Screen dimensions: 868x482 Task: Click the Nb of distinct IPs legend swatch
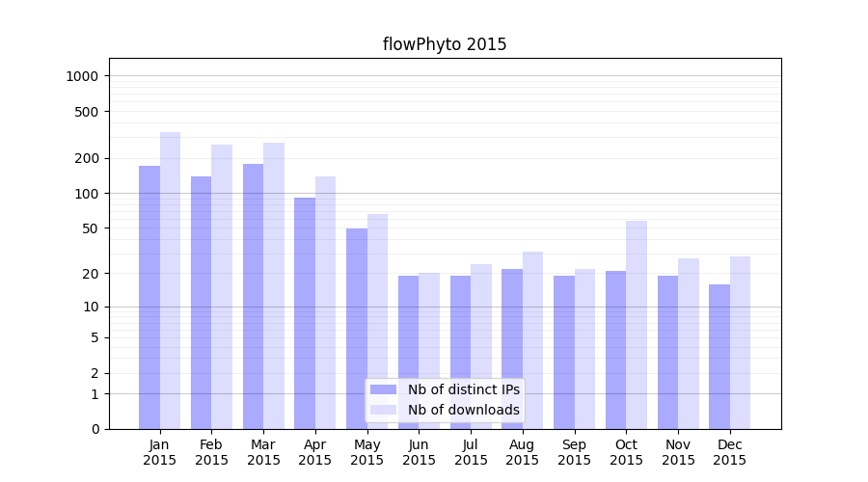[383, 389]
